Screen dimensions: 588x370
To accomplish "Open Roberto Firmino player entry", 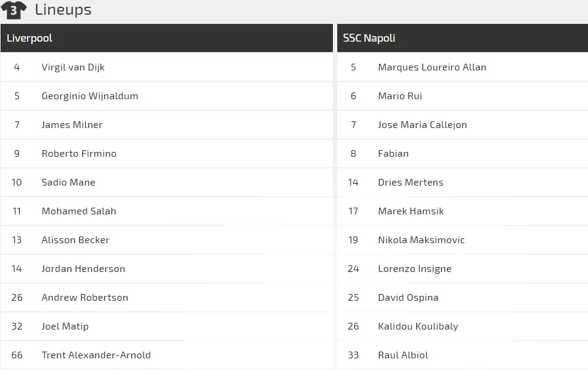I will click(x=78, y=154).
